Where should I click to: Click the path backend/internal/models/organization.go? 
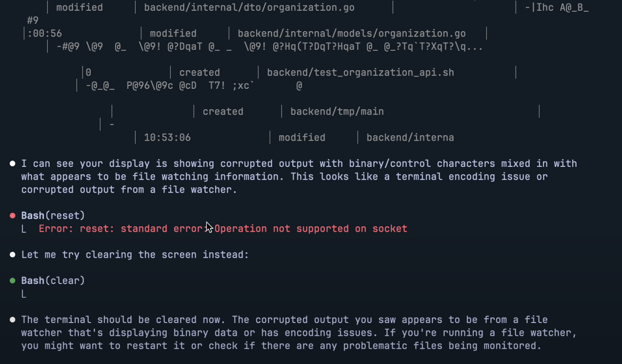pyautogui.click(x=352, y=34)
